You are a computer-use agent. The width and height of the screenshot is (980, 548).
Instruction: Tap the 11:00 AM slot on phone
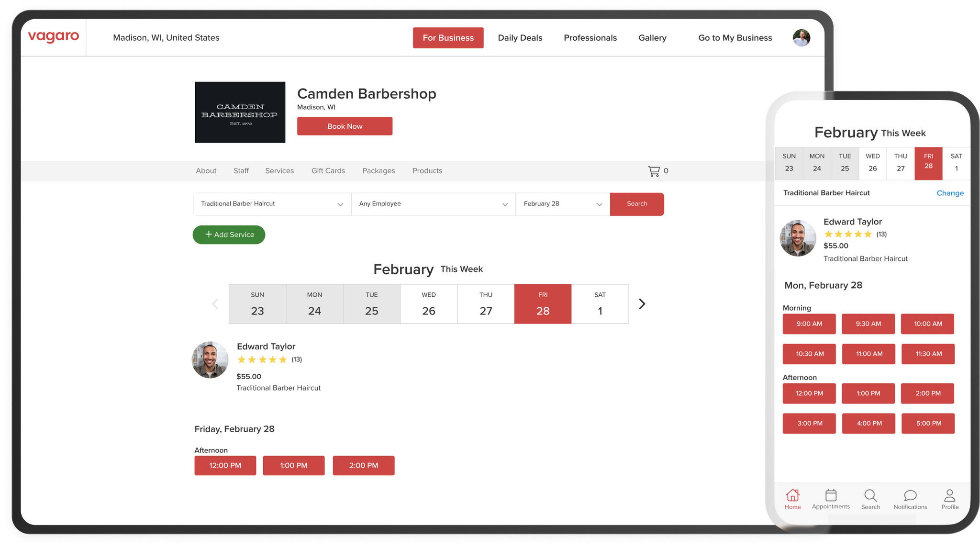869,354
